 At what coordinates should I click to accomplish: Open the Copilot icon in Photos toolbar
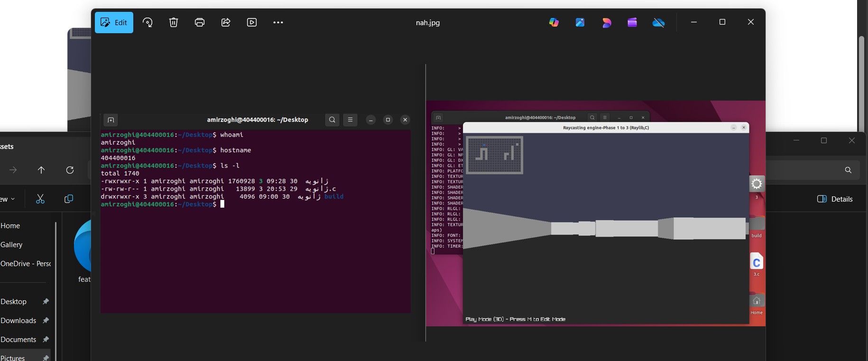click(x=554, y=22)
